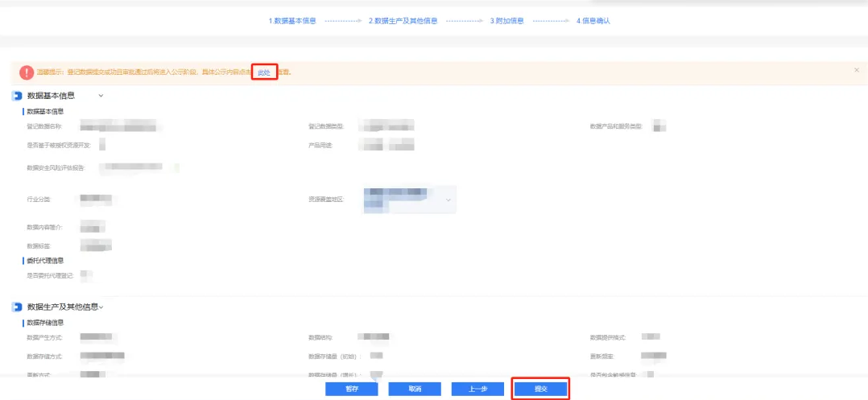Image resolution: width=868 pixels, height=400 pixels.
Task: Click the 登记数据名称 value field
Action: pyautogui.click(x=121, y=126)
